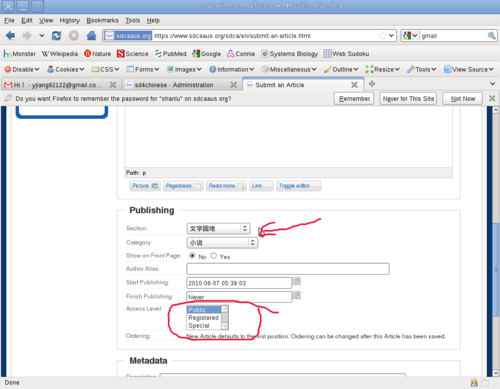500x389 pixels.
Task: Click Never for This Site
Action: pyautogui.click(x=408, y=98)
